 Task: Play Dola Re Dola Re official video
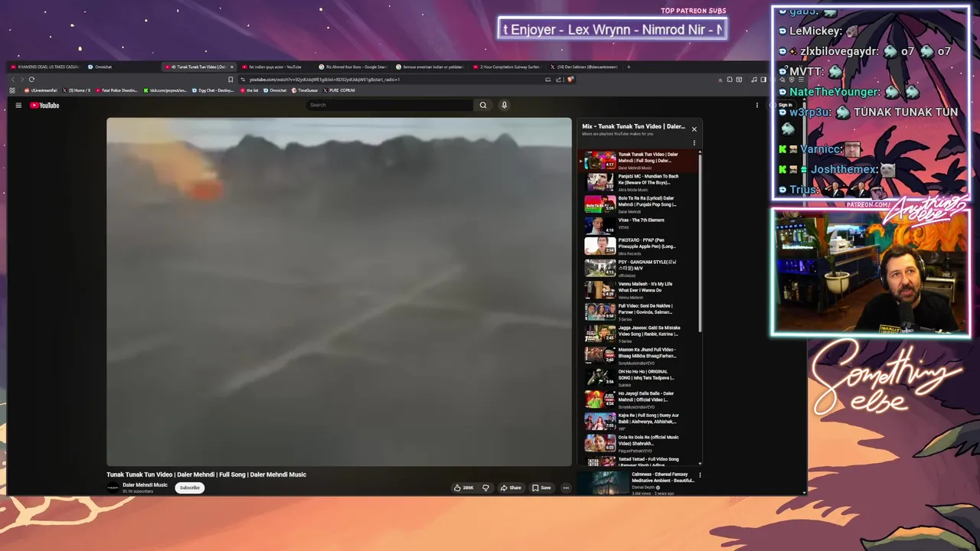point(640,443)
